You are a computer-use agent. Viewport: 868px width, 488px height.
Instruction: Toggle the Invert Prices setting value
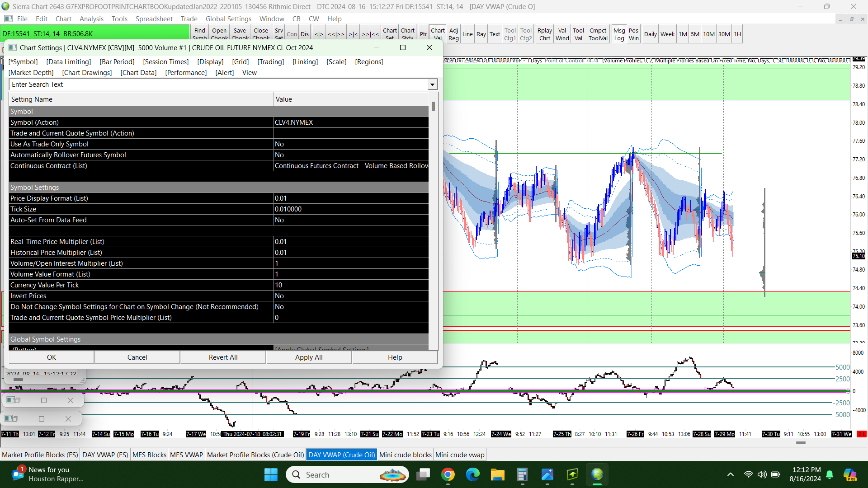point(351,296)
